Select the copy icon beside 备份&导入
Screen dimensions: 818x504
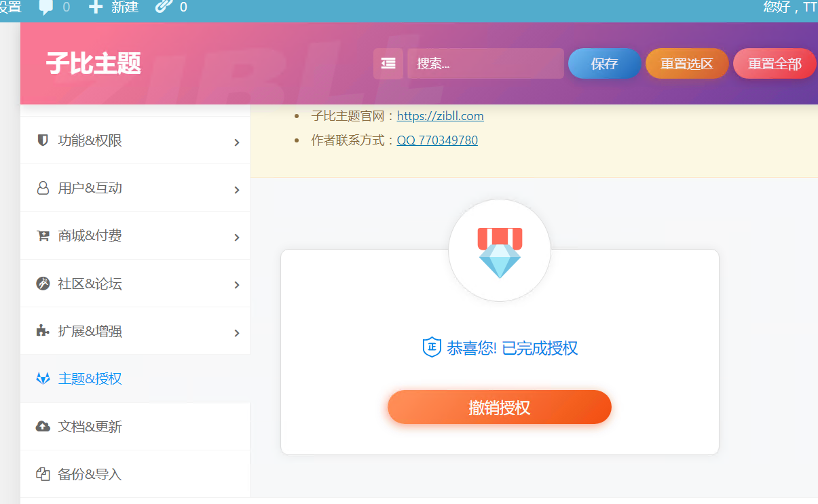[x=42, y=473]
